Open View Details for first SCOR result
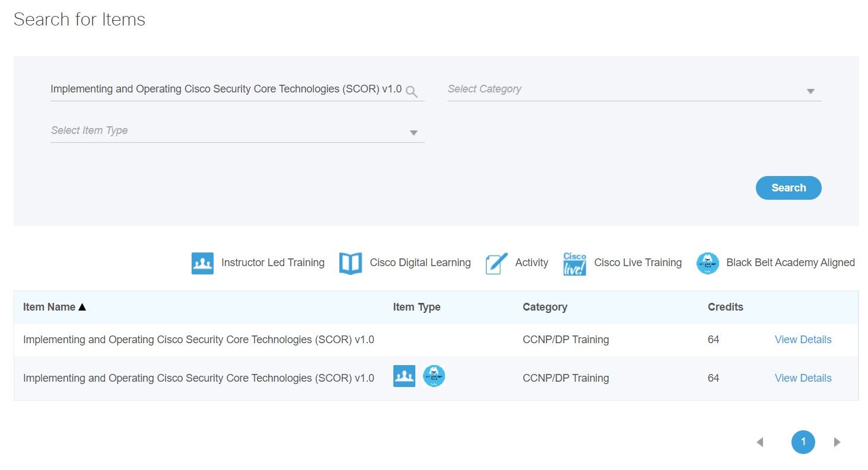Screen dimensions: 868x470 (803, 340)
